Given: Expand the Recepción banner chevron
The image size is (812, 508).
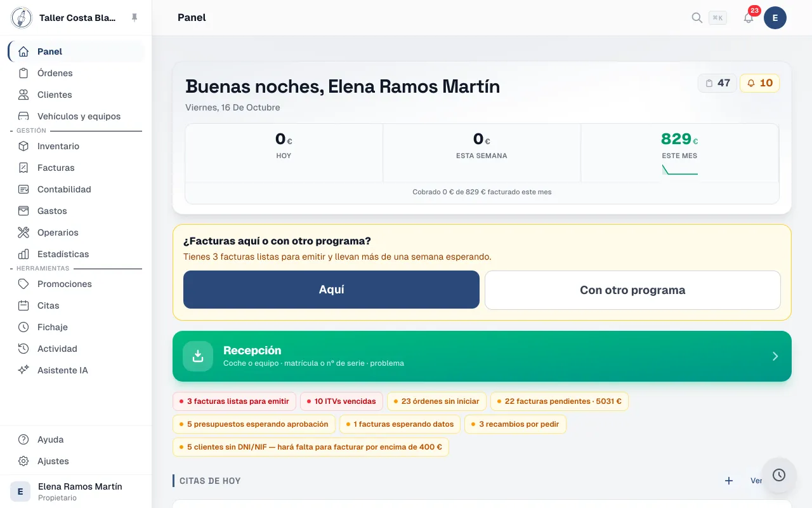Looking at the screenshot, I should pyautogui.click(x=775, y=356).
